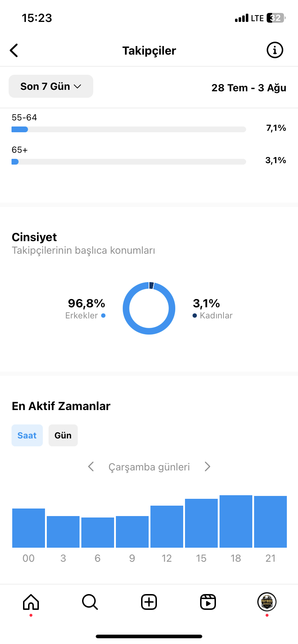Open the profile avatar in bottom bar
Viewport: 298px width, 644px height.
pos(267,602)
